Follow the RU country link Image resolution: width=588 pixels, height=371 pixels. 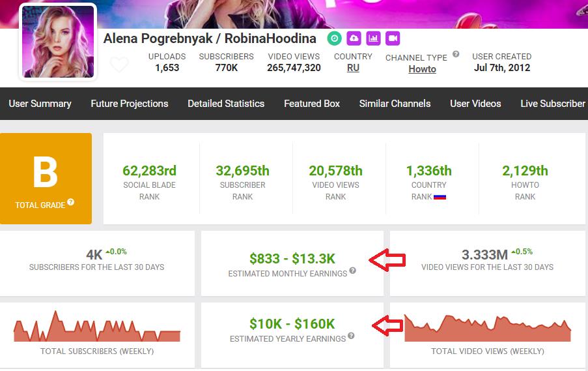tap(353, 68)
